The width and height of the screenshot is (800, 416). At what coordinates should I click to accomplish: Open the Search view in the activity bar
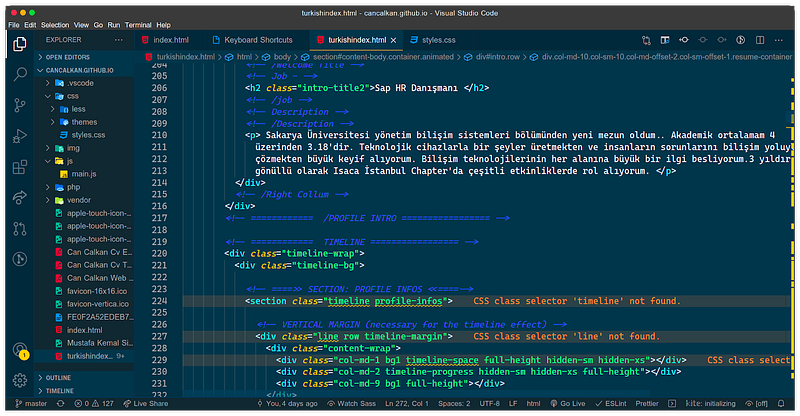[x=20, y=74]
